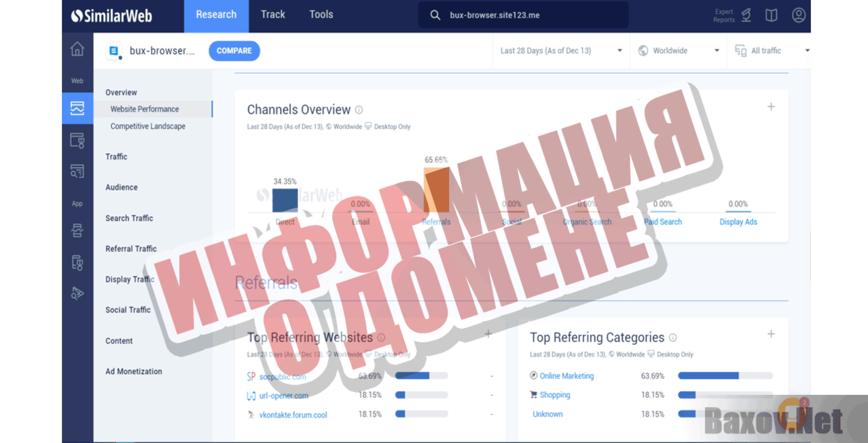Click the Referrals channel bar

[x=436, y=189]
